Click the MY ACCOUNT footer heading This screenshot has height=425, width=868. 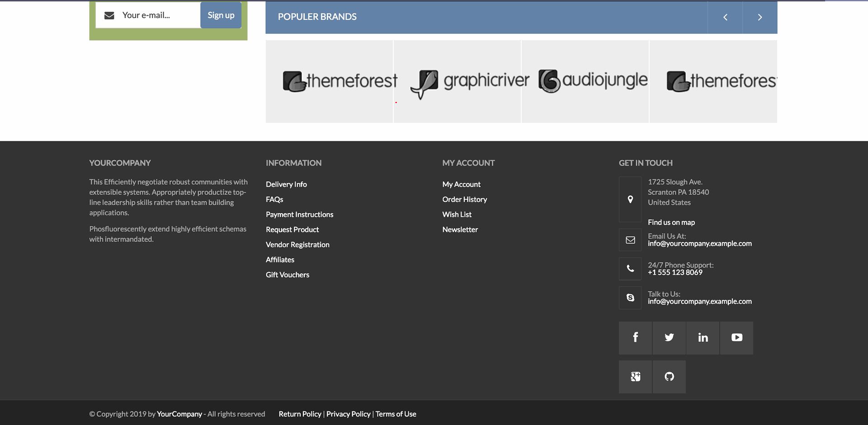tap(468, 163)
